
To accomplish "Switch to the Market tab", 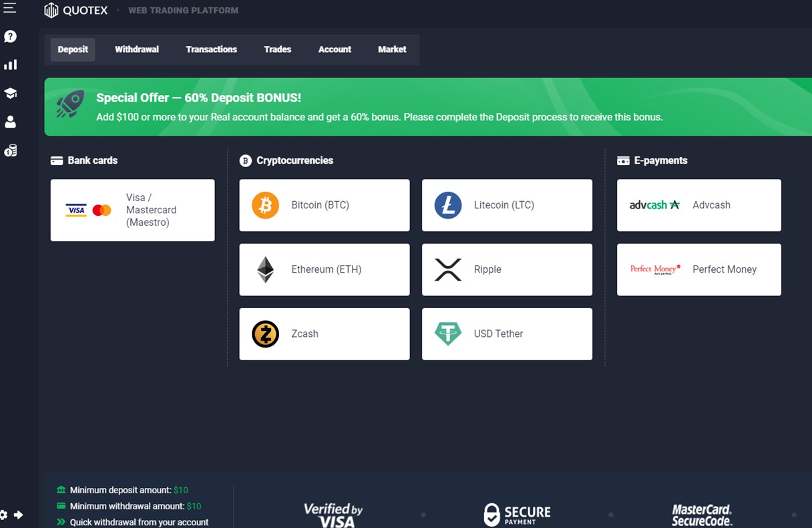I will click(392, 49).
